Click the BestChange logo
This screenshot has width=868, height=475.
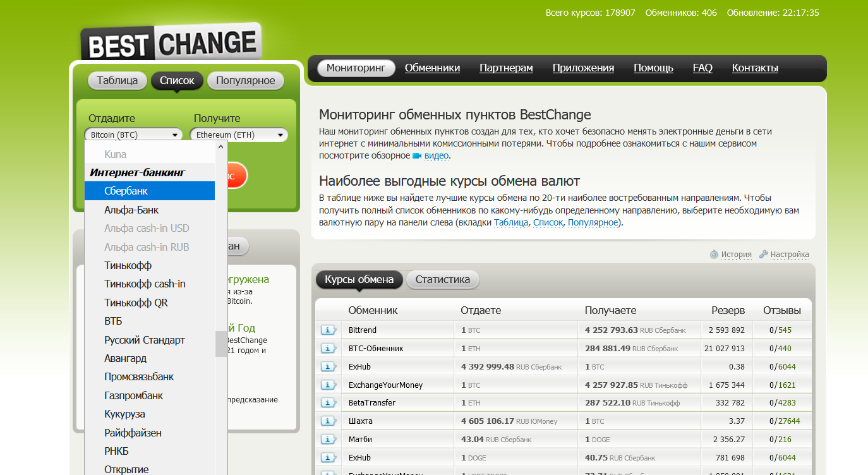[171, 44]
